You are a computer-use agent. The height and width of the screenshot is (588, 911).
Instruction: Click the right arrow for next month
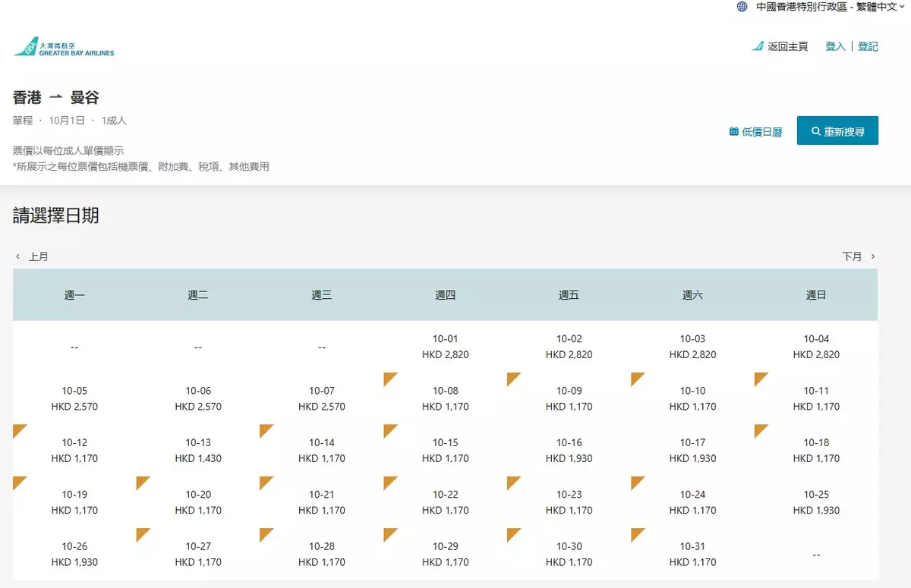coord(873,256)
